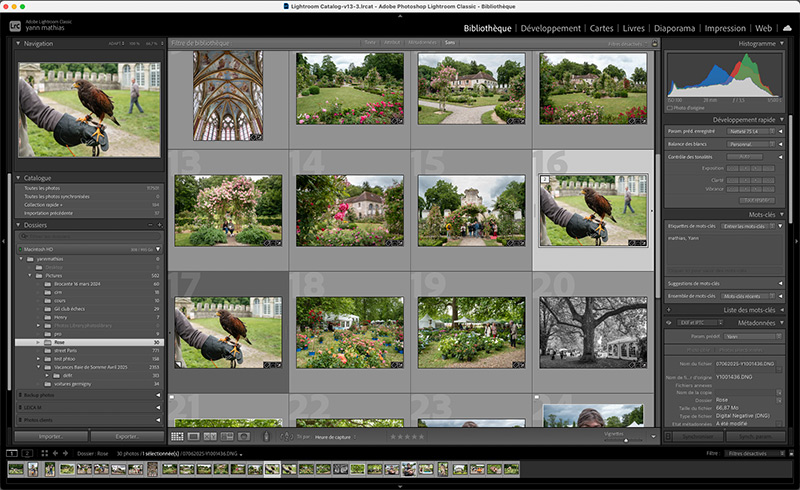The height and width of the screenshot is (490, 800).
Task: Click the sync toggle switch left of Synchroniser
Action: (x=668, y=436)
